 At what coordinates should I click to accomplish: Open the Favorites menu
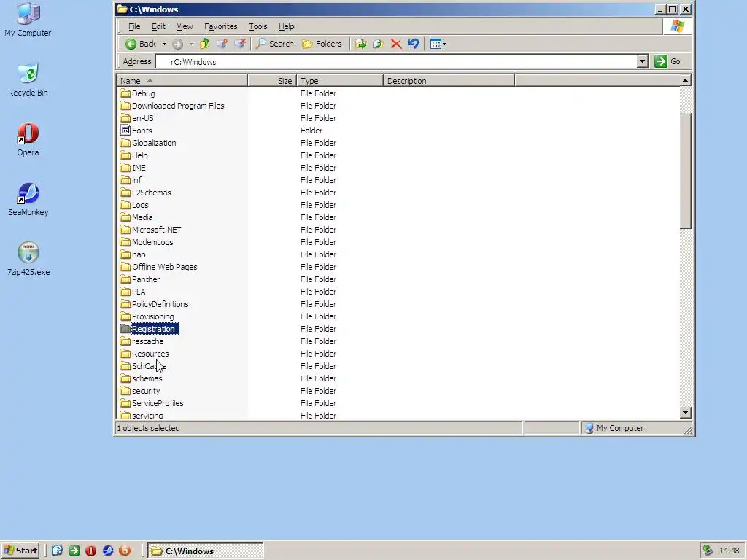(x=220, y=27)
